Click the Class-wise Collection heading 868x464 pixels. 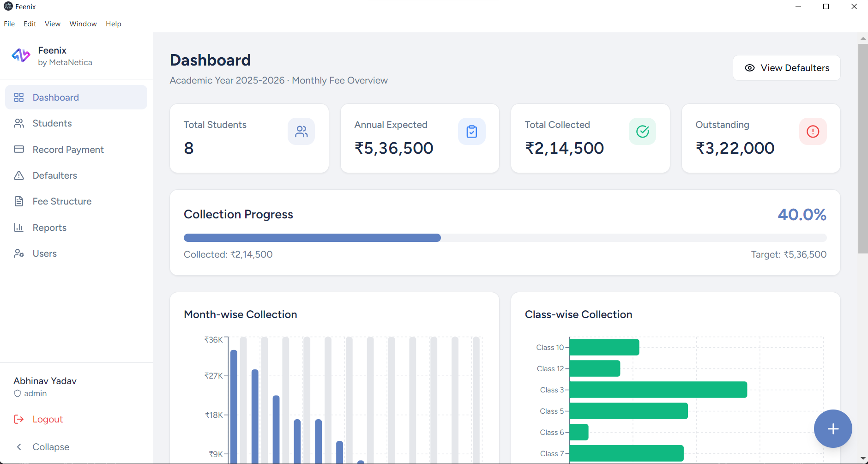[x=579, y=314]
